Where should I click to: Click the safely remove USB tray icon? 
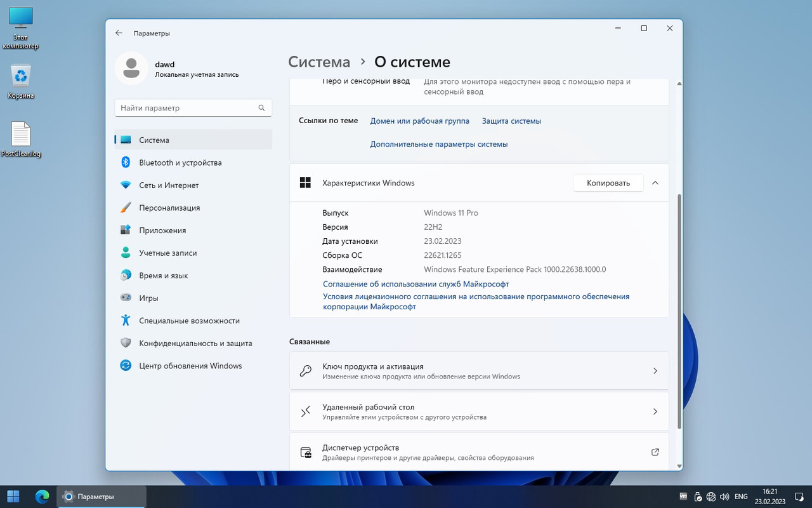(x=698, y=496)
